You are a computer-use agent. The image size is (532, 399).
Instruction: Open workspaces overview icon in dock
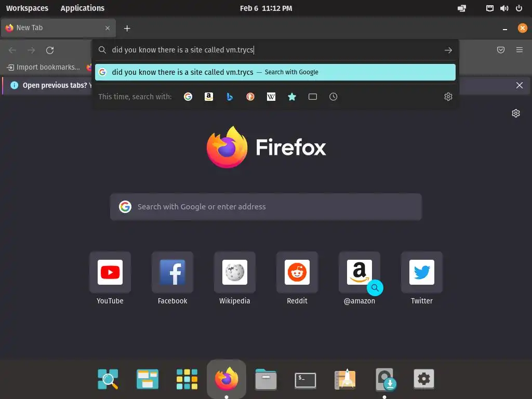(147, 379)
